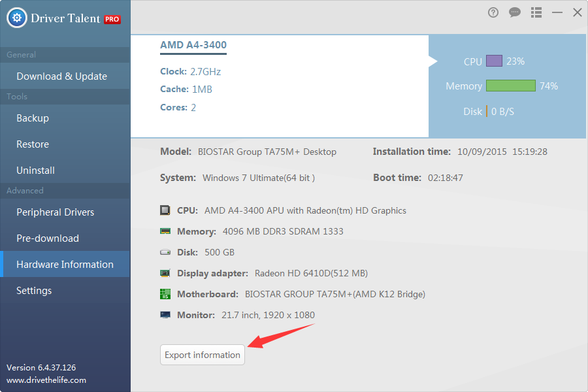This screenshot has height=392, width=588.
Task: Select Pre-download in sidebar
Action: pos(65,238)
